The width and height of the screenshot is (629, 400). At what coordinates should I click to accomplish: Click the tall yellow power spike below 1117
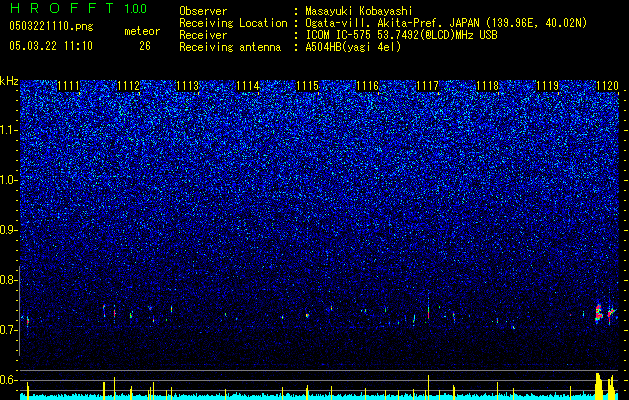click(428, 387)
